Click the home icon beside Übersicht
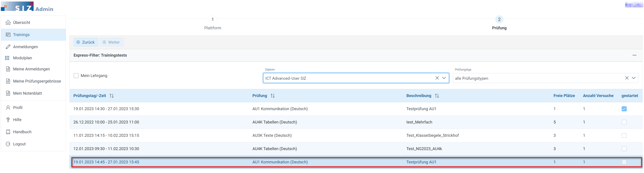Image resolution: width=644 pixels, height=173 pixels. click(x=8, y=23)
